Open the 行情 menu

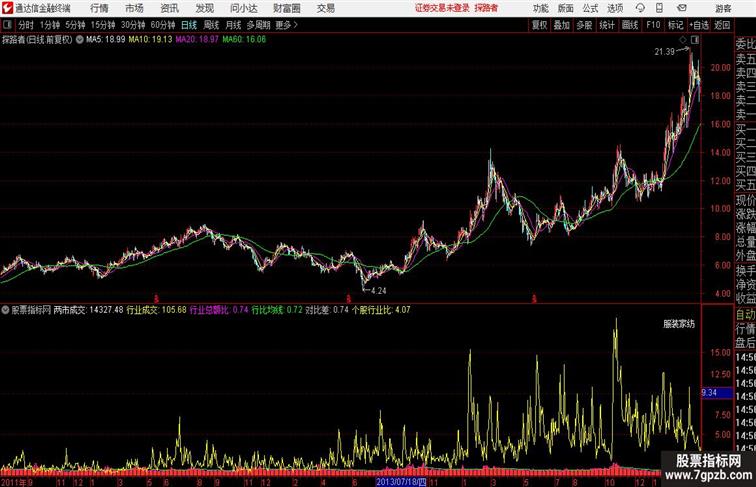[x=99, y=8]
